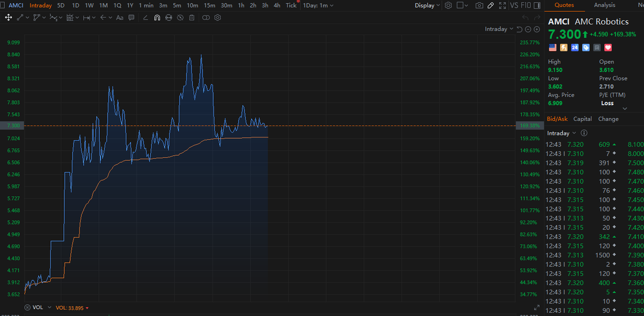Open the line tool dropdown arrow
This screenshot has width=644, height=316.
27,17
